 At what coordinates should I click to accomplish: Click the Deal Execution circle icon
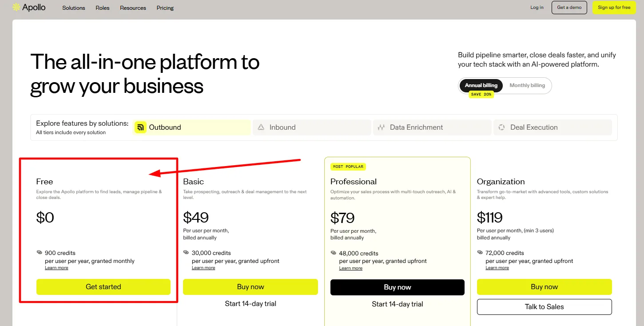pos(502,127)
